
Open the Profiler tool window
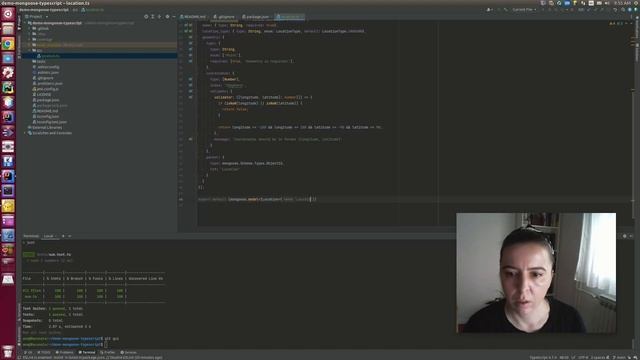pos(108,352)
